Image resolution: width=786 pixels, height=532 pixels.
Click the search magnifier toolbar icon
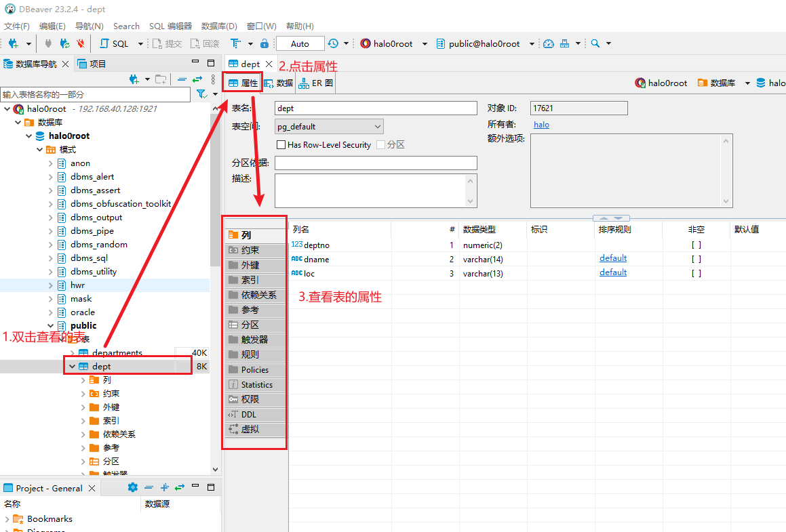point(595,43)
